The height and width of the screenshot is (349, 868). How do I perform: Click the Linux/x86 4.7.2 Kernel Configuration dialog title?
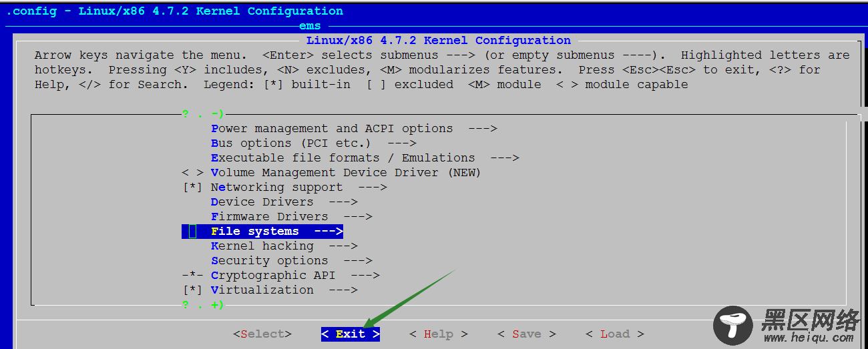tap(439, 41)
